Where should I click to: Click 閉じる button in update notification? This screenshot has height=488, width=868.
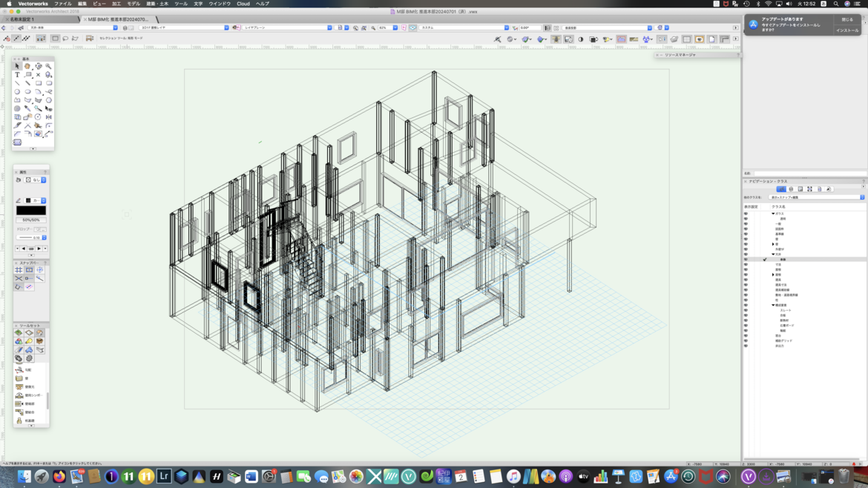847,20
